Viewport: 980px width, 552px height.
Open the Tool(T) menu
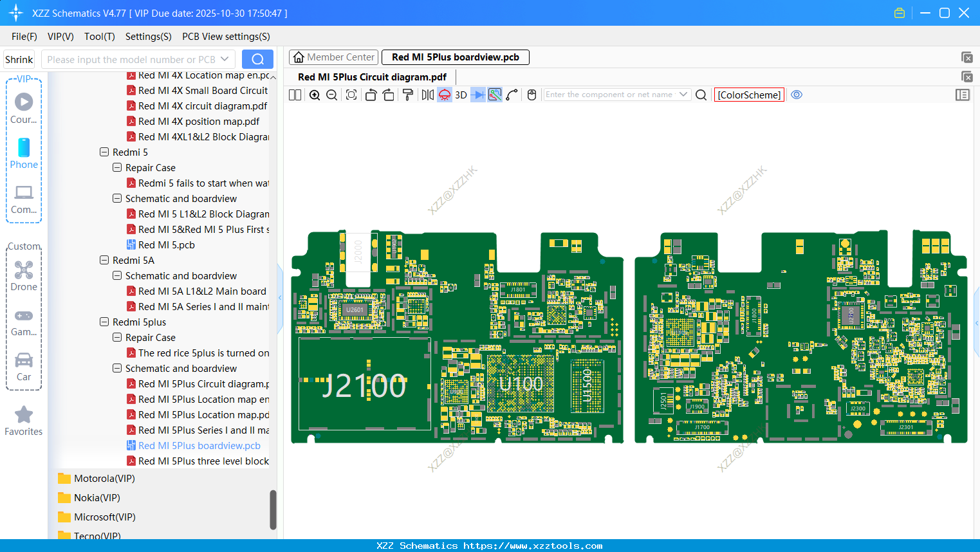tap(99, 37)
